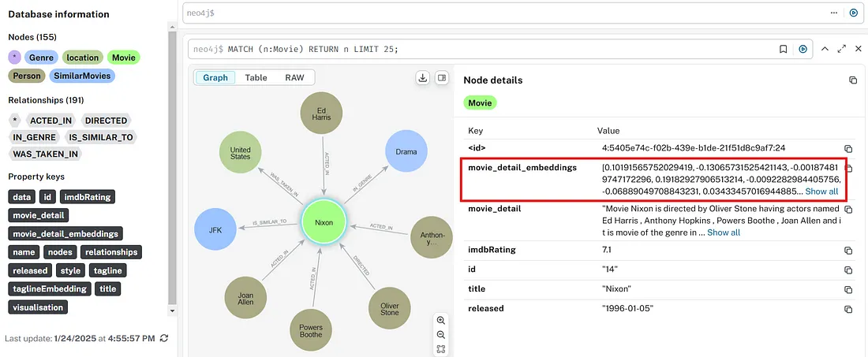Select the JFK similar movie node
868x357 pixels.
pos(216,229)
